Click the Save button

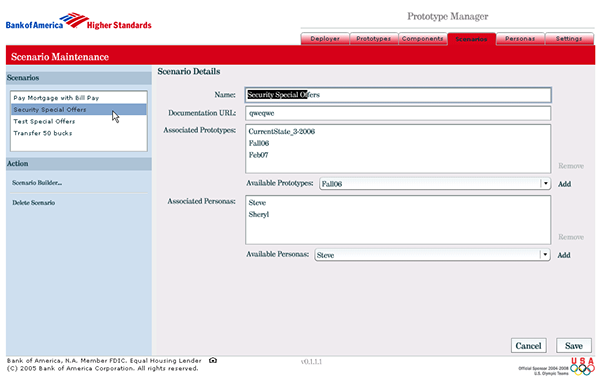(574, 346)
